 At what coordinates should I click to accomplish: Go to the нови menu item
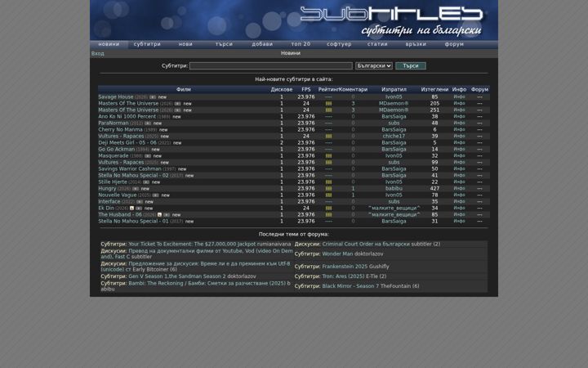[x=185, y=44]
